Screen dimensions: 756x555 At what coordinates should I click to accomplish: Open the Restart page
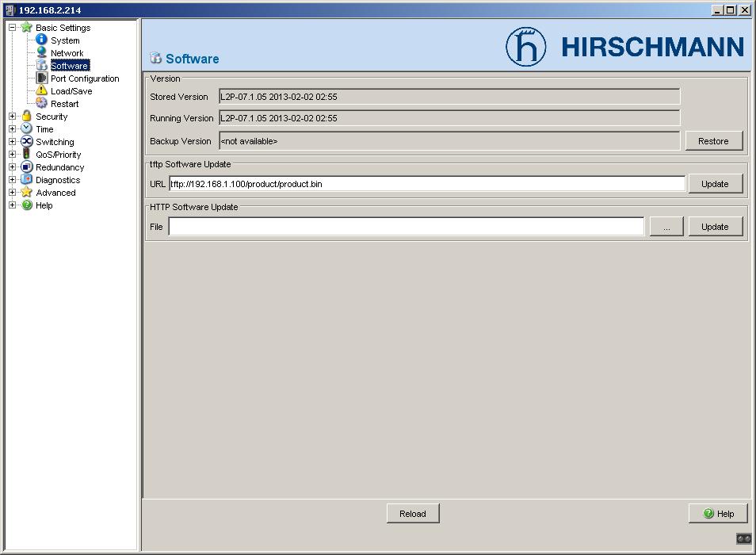[x=65, y=104]
